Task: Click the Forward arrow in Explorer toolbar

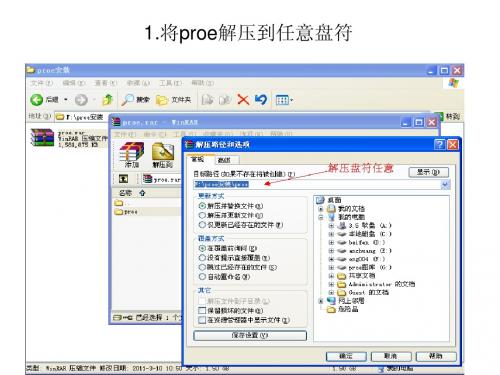Action: [81, 100]
